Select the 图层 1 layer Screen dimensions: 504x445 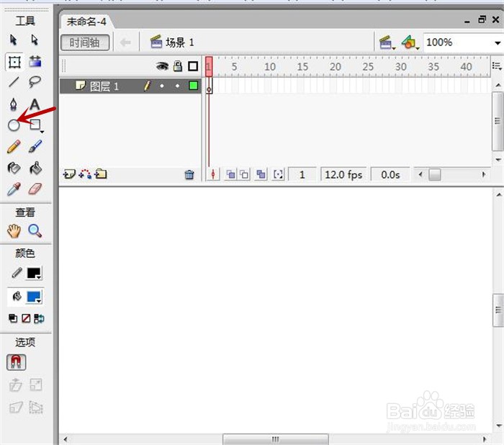pos(130,86)
